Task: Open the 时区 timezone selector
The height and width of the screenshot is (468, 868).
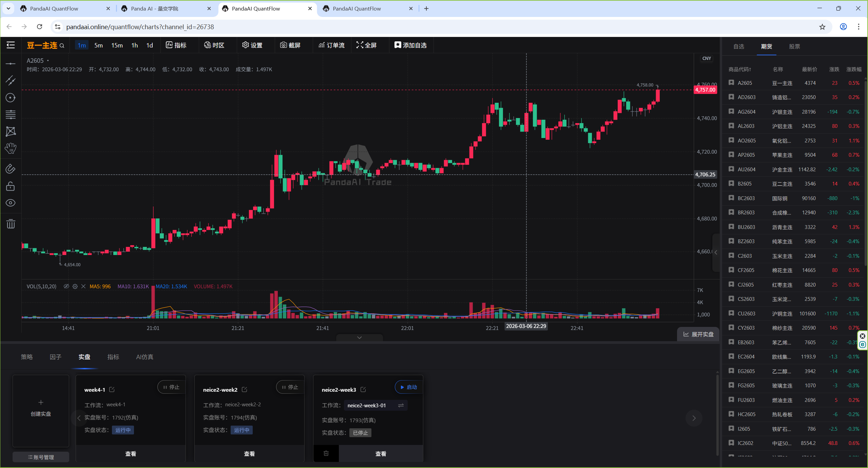Action: pyautogui.click(x=214, y=45)
